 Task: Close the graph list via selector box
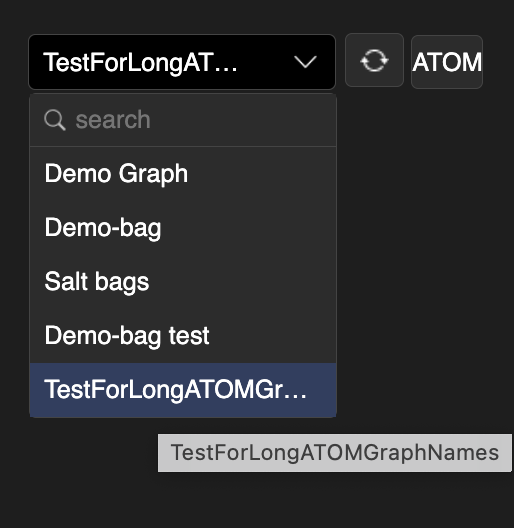coord(182,62)
